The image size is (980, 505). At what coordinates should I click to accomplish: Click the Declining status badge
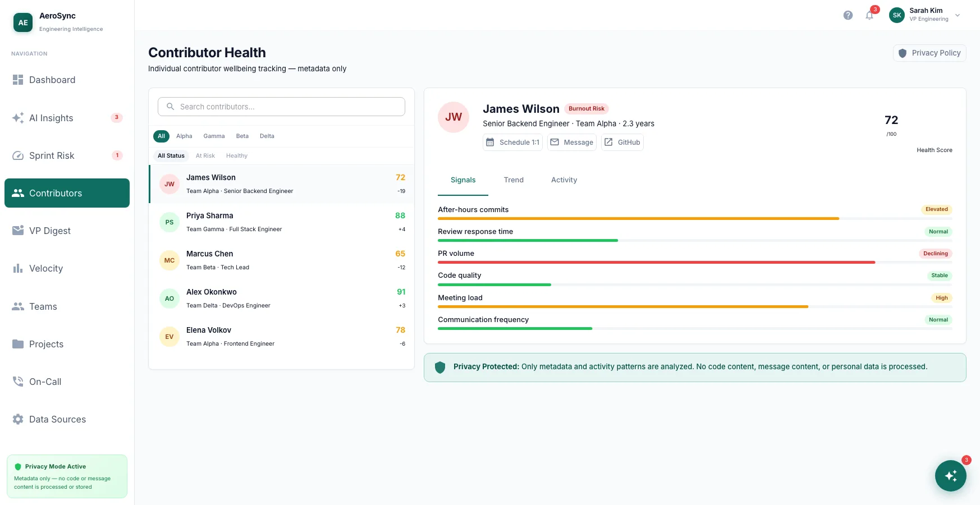936,254
